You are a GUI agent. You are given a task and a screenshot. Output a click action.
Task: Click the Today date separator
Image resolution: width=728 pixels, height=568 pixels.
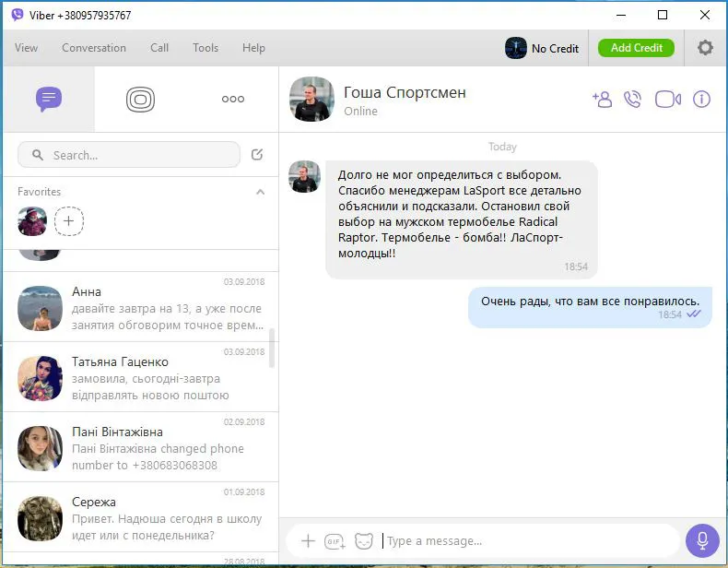502,147
